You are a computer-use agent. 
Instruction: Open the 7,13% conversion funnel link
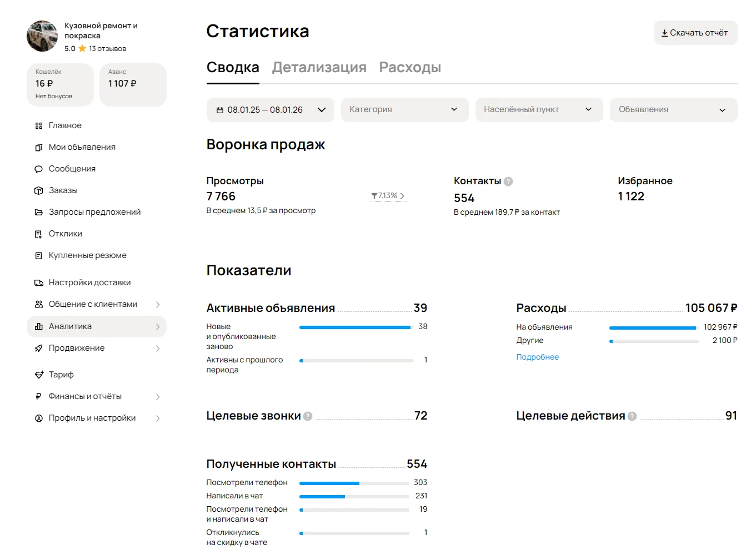[388, 196]
